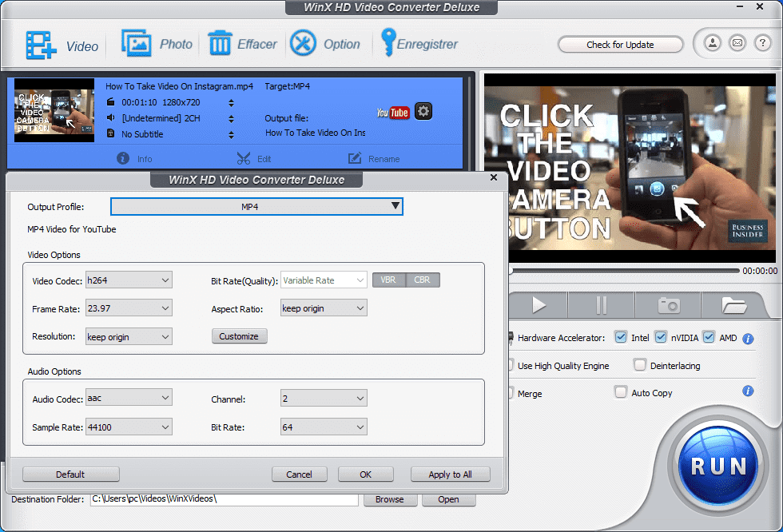
Task: Open the Resolution keep origin dropdown
Action: point(129,337)
